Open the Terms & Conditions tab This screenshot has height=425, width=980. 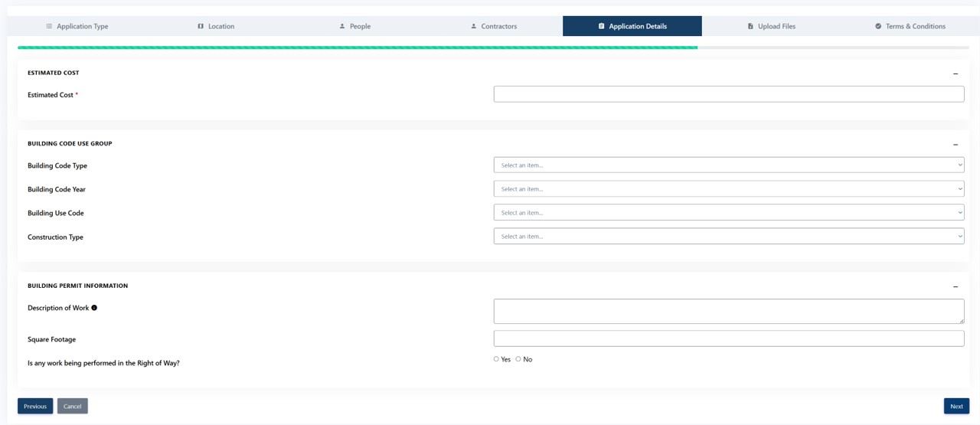(910, 26)
